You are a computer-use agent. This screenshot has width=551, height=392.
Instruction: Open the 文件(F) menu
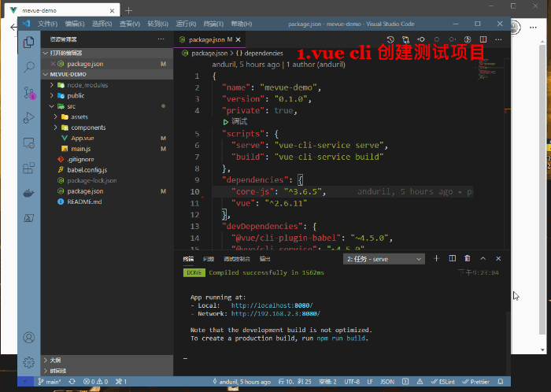click(47, 24)
